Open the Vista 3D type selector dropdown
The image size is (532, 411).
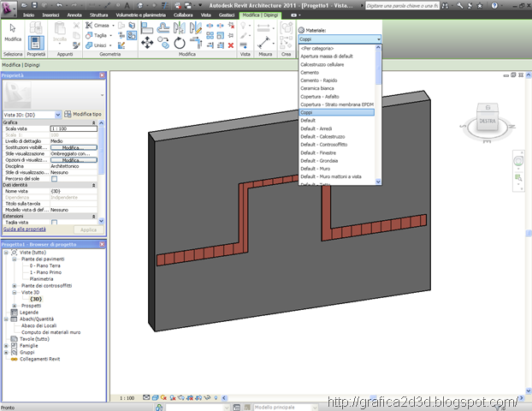pyautogui.click(x=58, y=114)
